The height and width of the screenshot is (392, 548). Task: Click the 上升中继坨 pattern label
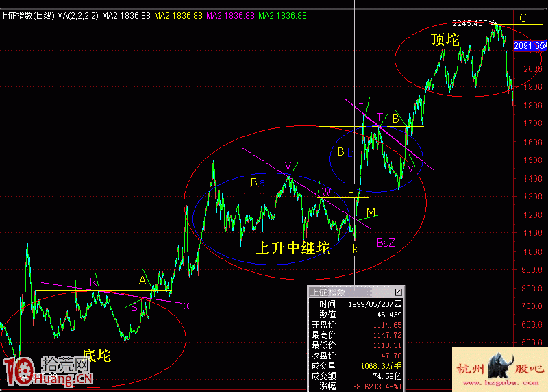point(293,247)
